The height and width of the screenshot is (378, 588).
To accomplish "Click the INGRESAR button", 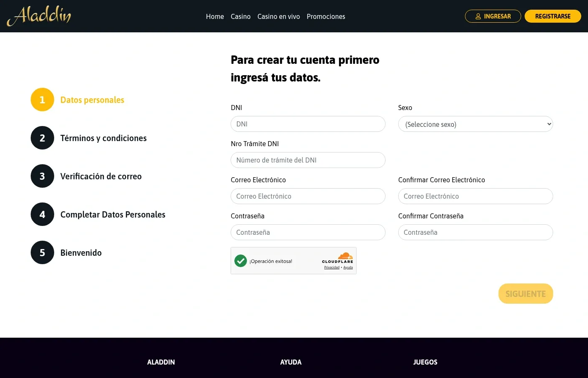I will [x=493, y=16].
